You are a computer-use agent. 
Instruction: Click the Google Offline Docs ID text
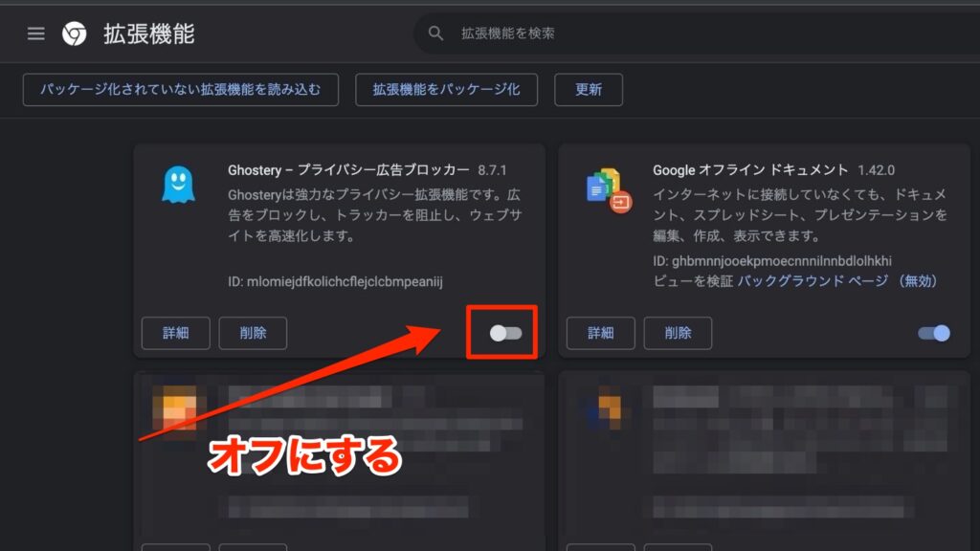click(x=772, y=260)
